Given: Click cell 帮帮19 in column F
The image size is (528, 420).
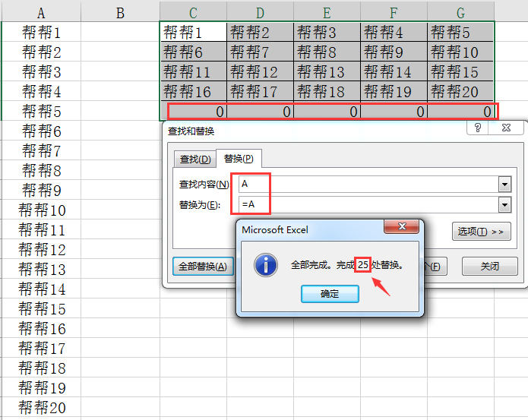Looking at the screenshot, I should (x=394, y=91).
